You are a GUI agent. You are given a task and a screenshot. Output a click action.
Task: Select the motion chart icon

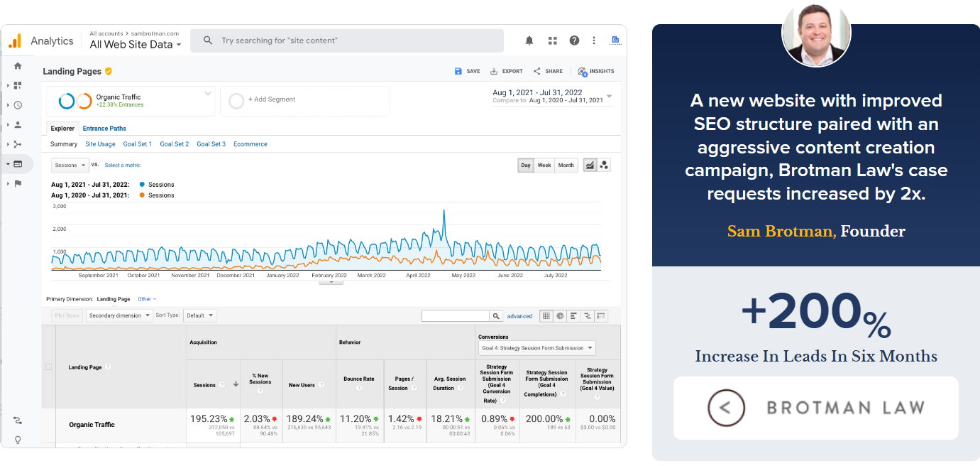[604, 165]
